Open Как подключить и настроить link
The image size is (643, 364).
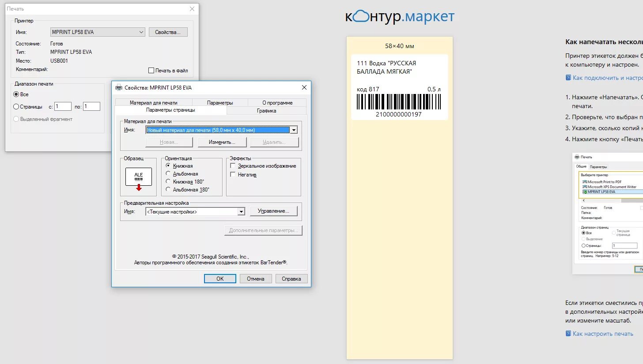click(x=608, y=78)
